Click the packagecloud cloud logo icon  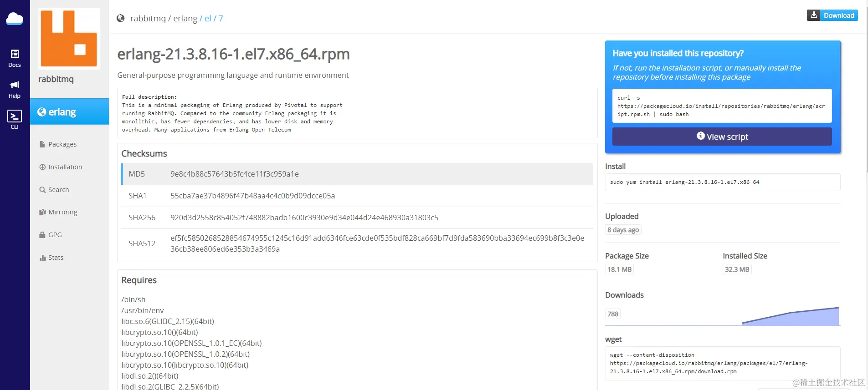coord(15,19)
